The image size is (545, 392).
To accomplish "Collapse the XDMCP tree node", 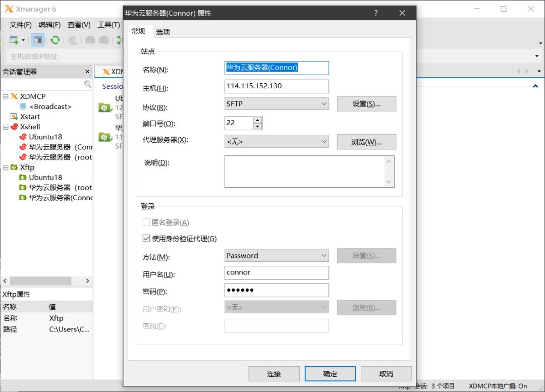I will click(x=6, y=96).
